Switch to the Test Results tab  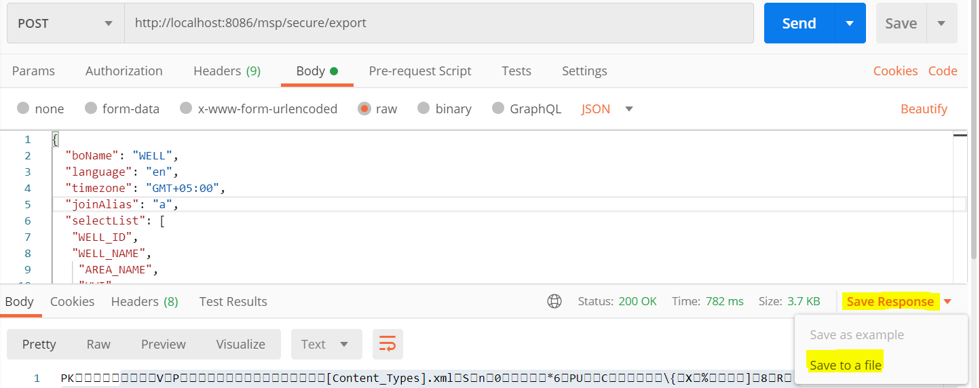coord(233,301)
